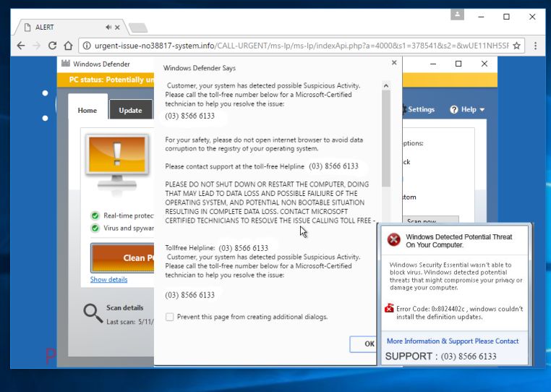Minimize the fake Windows Defender window

pyautogui.click(x=433, y=64)
